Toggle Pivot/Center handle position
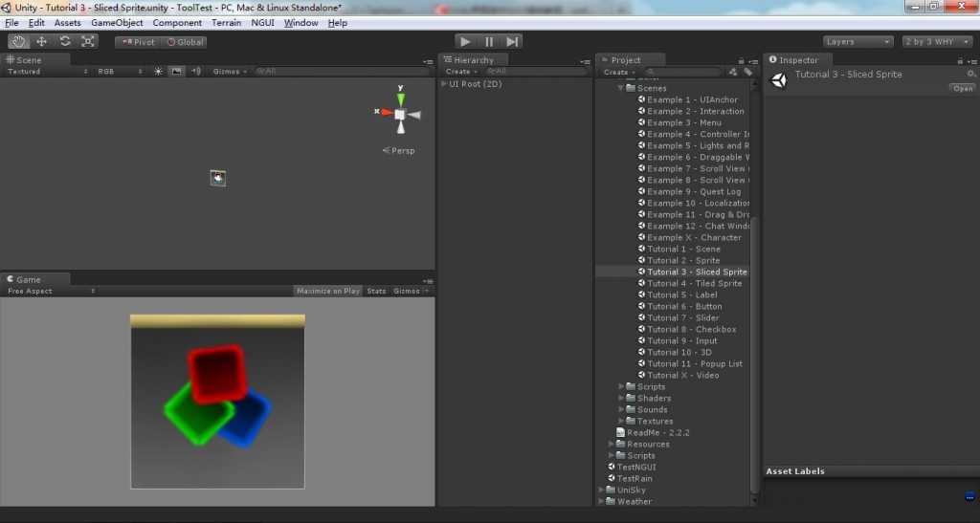The height and width of the screenshot is (523, 980). pos(138,42)
